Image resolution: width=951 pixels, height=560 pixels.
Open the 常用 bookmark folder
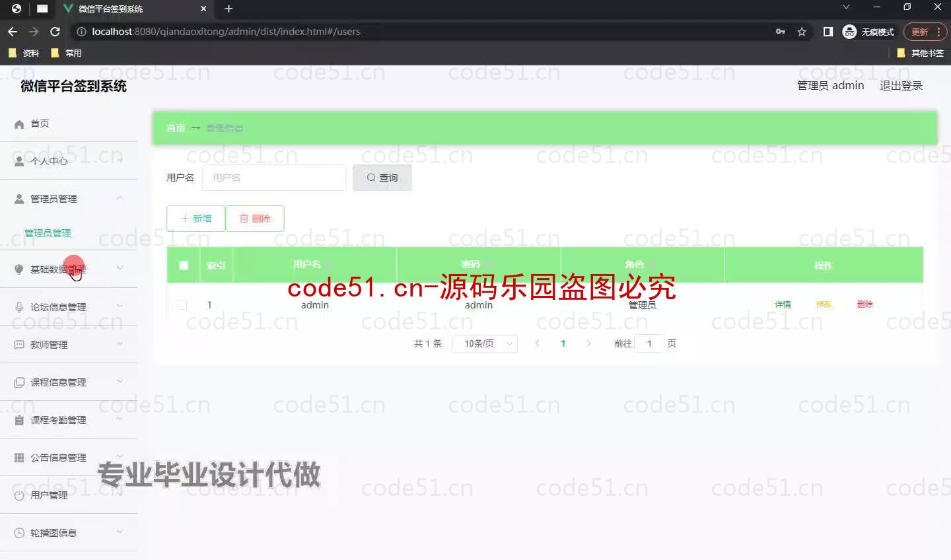[66, 53]
